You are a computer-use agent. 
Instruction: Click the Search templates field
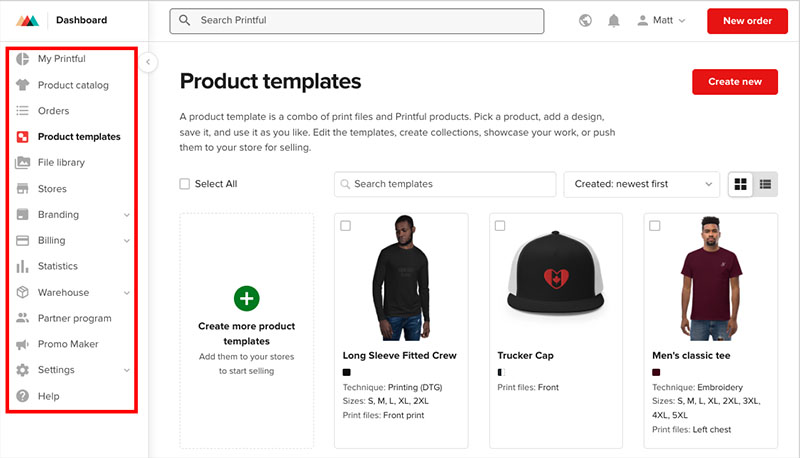pos(445,184)
